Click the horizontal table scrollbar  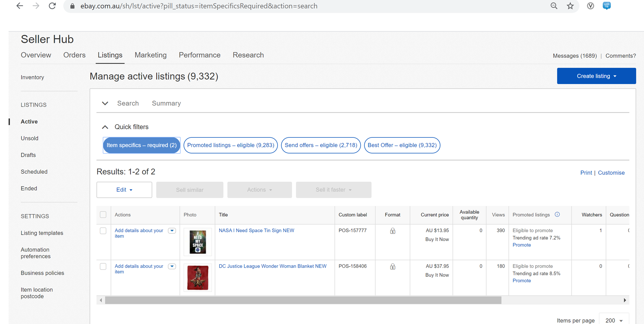[303, 300]
